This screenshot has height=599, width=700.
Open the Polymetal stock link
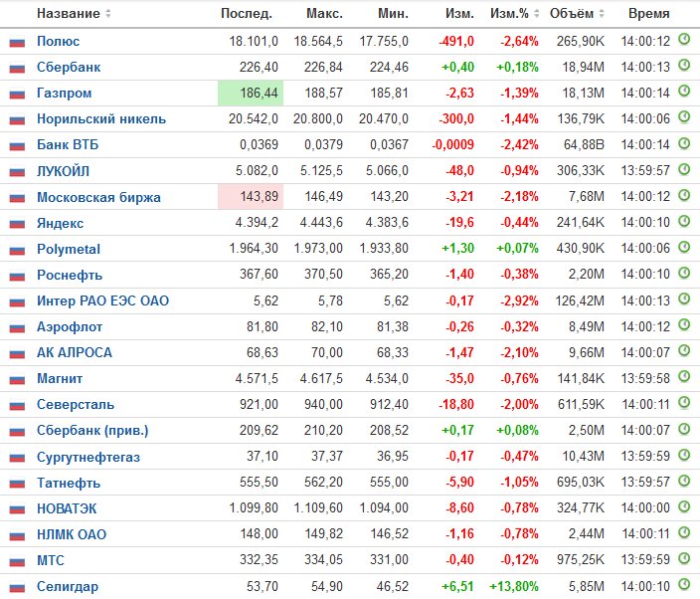(69, 249)
